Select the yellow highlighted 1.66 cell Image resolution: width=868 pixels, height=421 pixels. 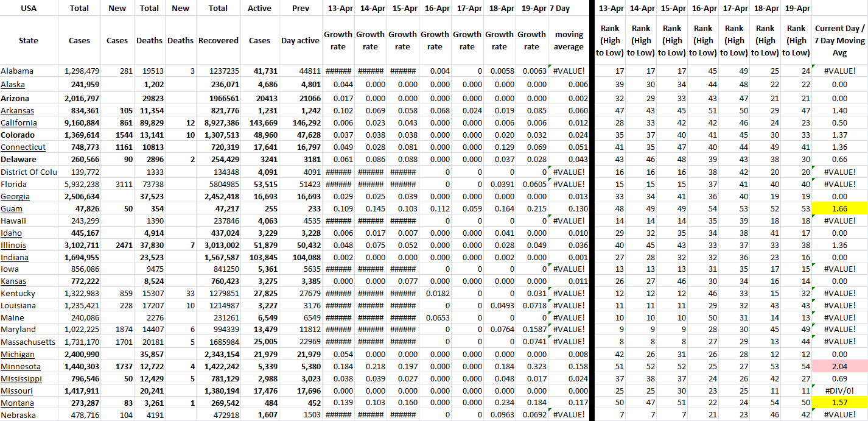839,208
